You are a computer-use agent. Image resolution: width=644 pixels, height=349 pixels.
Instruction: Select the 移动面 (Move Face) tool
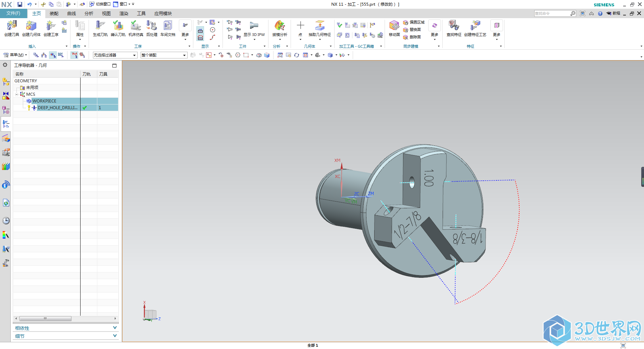tap(394, 28)
